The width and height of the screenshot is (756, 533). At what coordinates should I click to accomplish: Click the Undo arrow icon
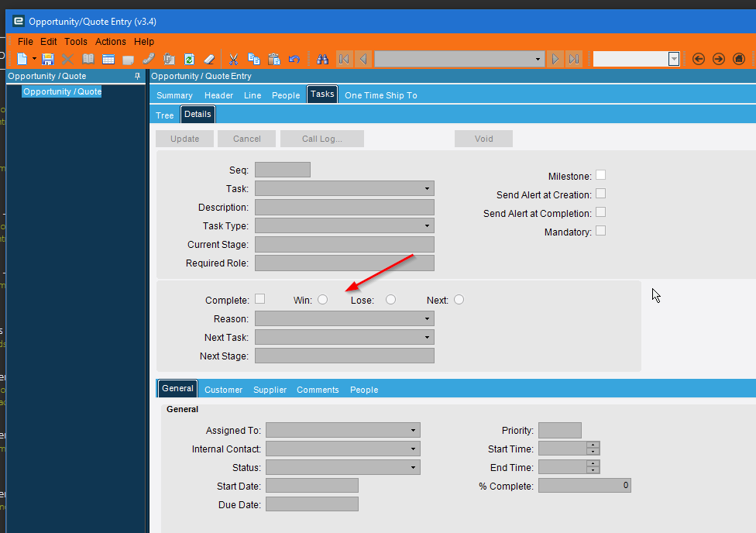(294, 59)
